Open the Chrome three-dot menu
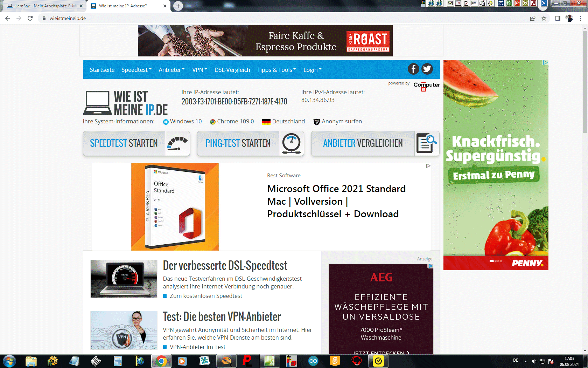The width and height of the screenshot is (588, 368). pos(580,18)
